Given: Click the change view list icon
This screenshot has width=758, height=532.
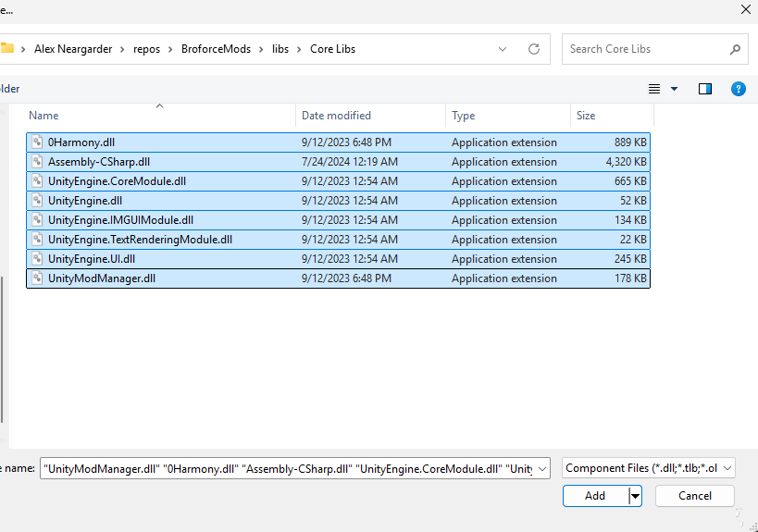Looking at the screenshot, I should point(654,89).
